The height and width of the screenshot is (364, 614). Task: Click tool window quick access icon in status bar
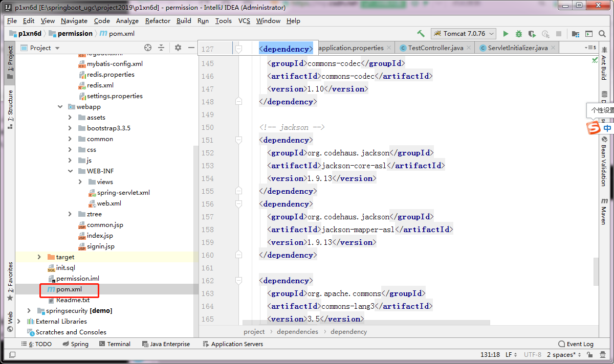tap(12, 354)
